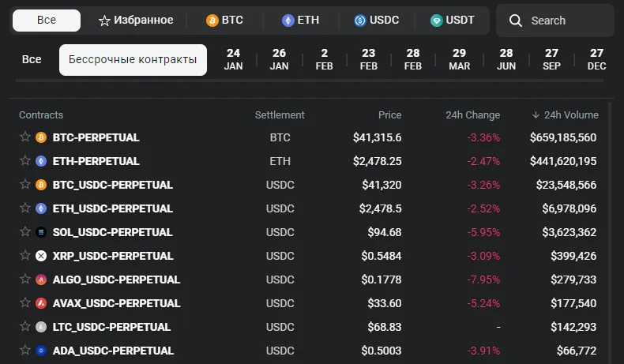The image size is (624, 364).
Task: Click the search magnifier icon
Action: (515, 21)
